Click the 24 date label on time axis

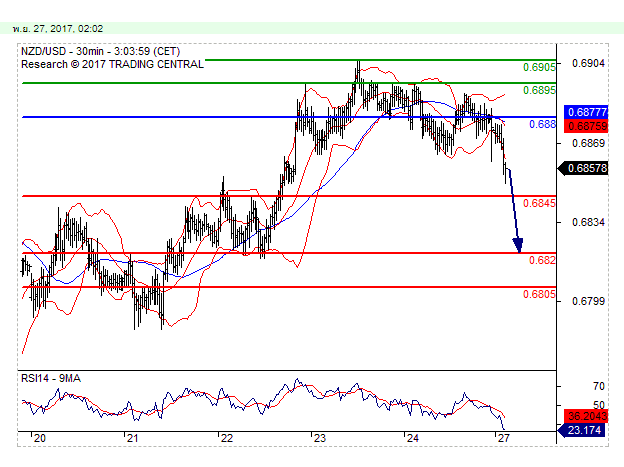pyautogui.click(x=413, y=438)
